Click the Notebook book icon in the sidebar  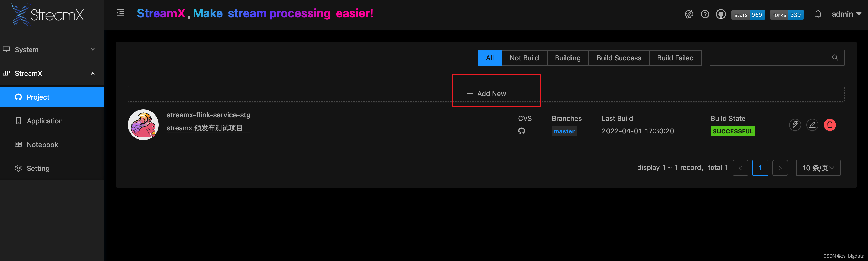click(x=18, y=144)
